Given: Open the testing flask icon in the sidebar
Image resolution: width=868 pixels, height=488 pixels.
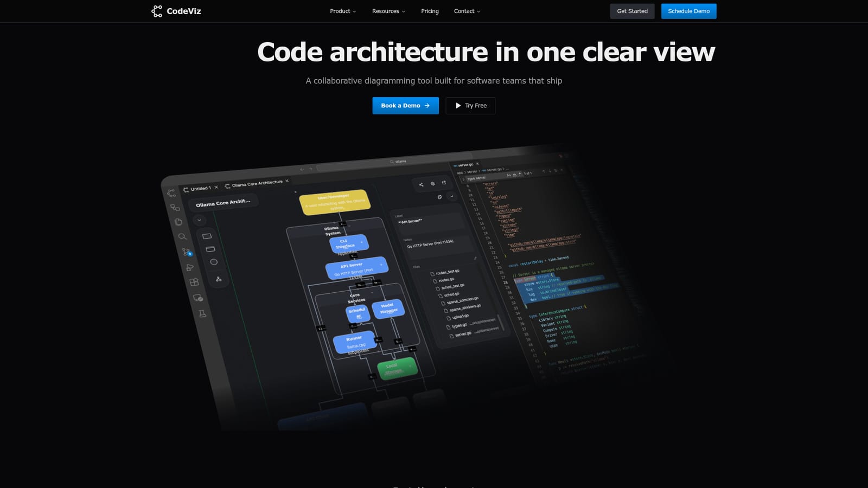Looking at the screenshot, I should 202,313.
